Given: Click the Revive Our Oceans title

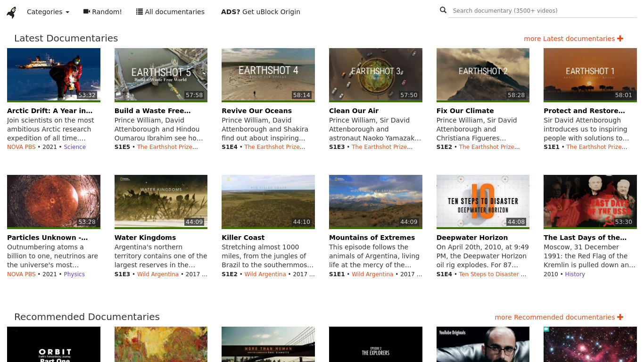Looking at the screenshot, I should [x=256, y=111].
